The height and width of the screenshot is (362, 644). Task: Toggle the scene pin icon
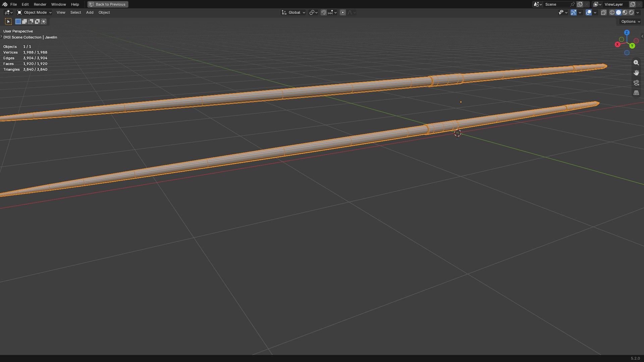pyautogui.click(x=573, y=4)
